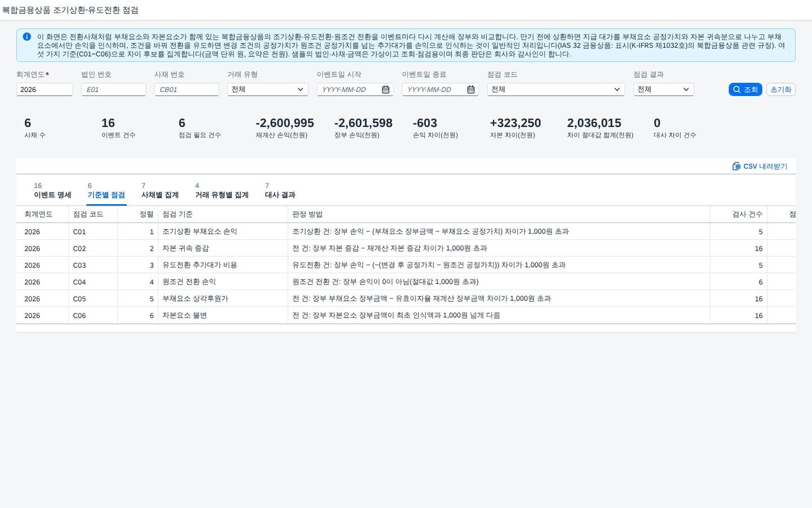The image size is (812, 508).
Task: Click the 점검 필요 건수 KPI tile
Action: [x=200, y=128]
